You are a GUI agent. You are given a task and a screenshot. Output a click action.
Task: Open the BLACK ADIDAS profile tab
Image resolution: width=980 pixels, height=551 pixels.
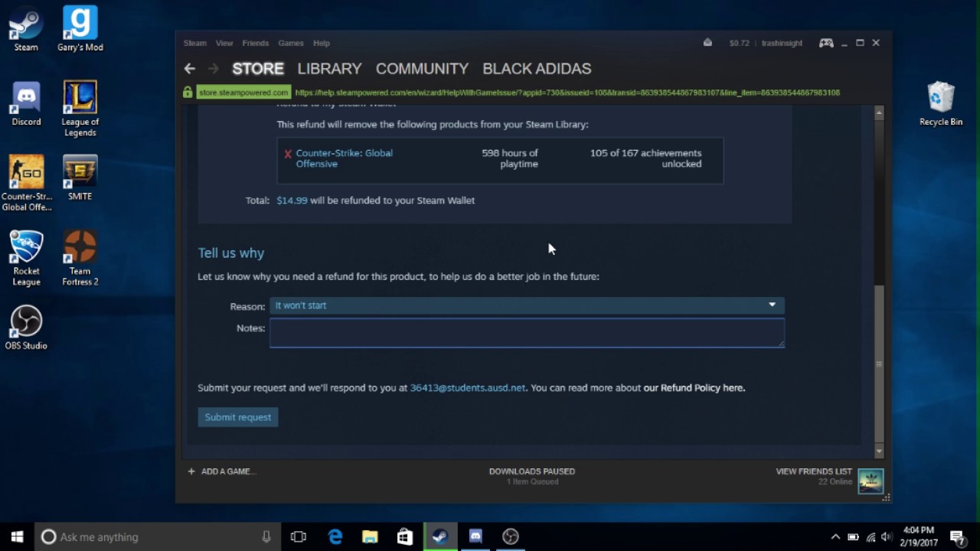click(x=537, y=69)
